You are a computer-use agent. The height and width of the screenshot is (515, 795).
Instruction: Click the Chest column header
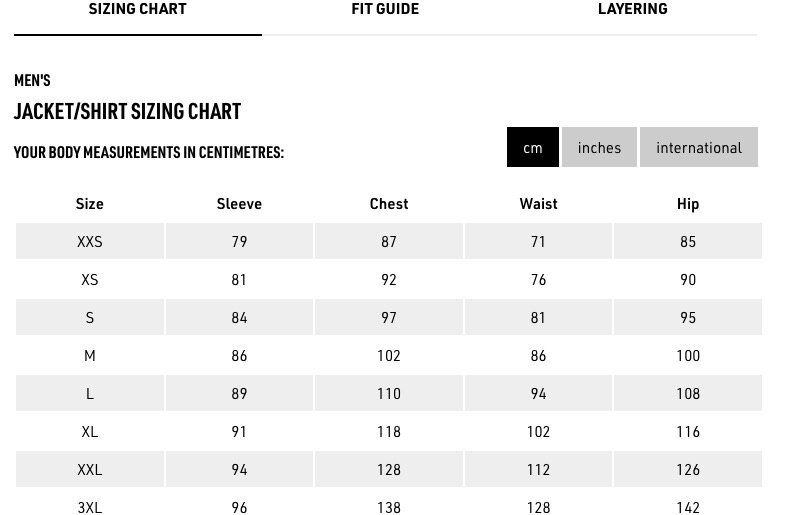tap(389, 204)
